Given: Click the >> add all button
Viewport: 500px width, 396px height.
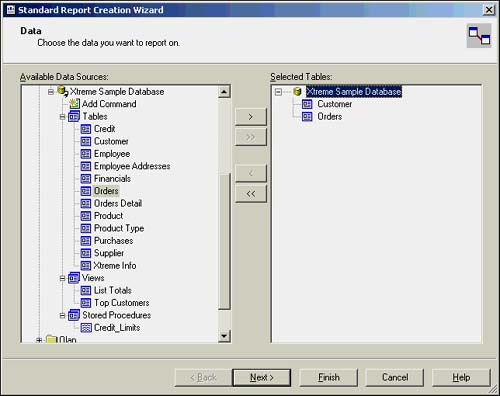Looking at the screenshot, I should tap(251, 137).
